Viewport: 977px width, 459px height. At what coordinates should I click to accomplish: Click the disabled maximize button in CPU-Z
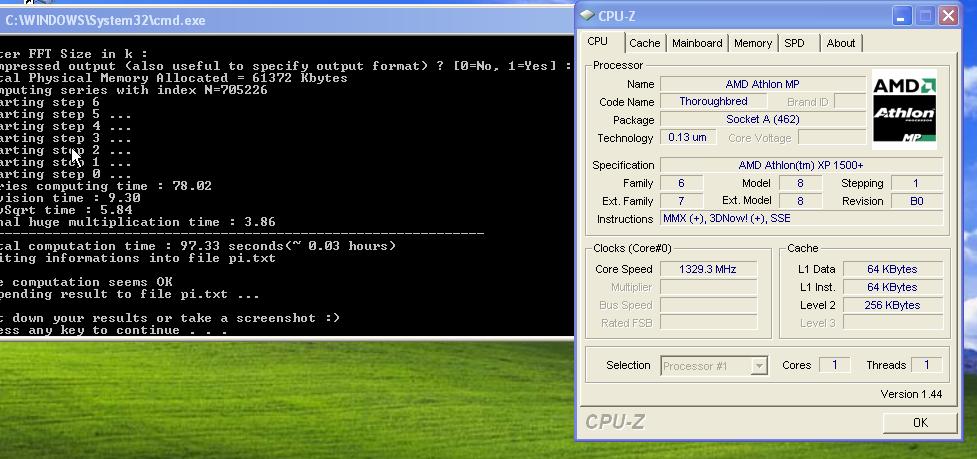point(925,16)
